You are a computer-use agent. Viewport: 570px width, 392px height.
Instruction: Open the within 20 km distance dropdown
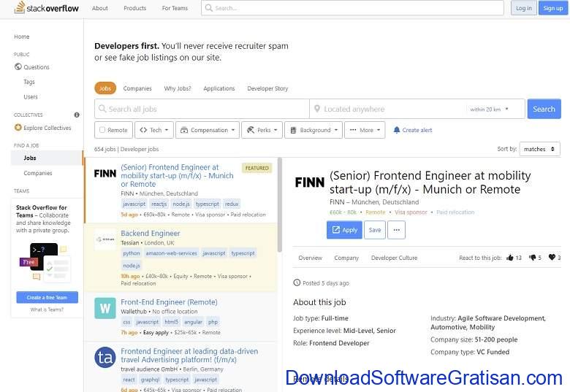tap(489, 109)
